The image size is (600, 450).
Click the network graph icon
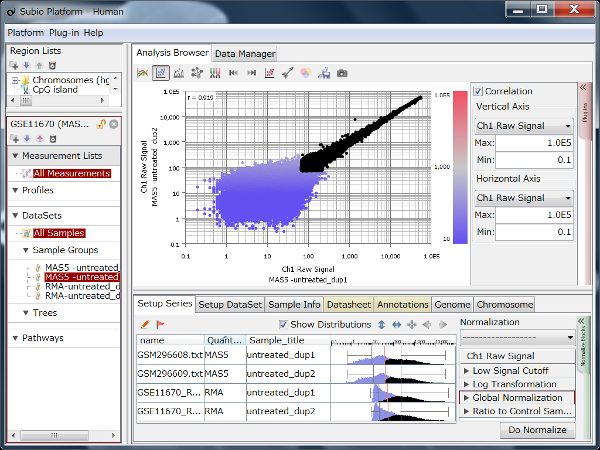(x=197, y=73)
